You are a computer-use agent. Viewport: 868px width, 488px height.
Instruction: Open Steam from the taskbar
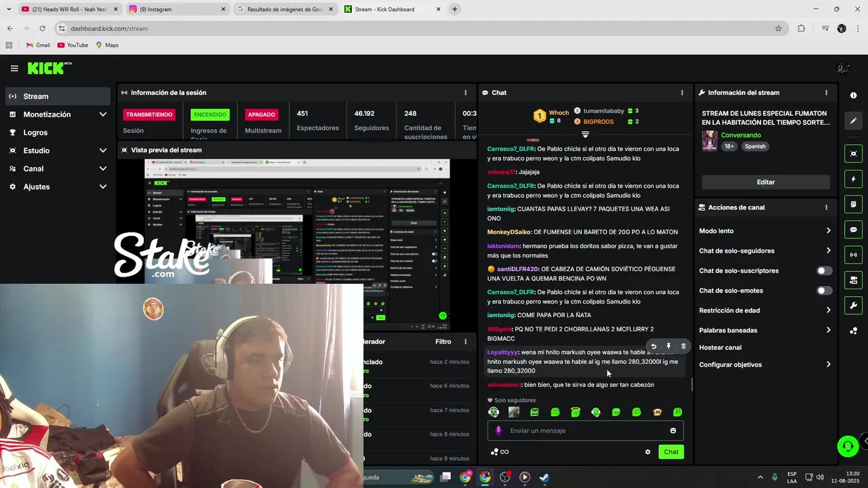[x=544, y=477]
